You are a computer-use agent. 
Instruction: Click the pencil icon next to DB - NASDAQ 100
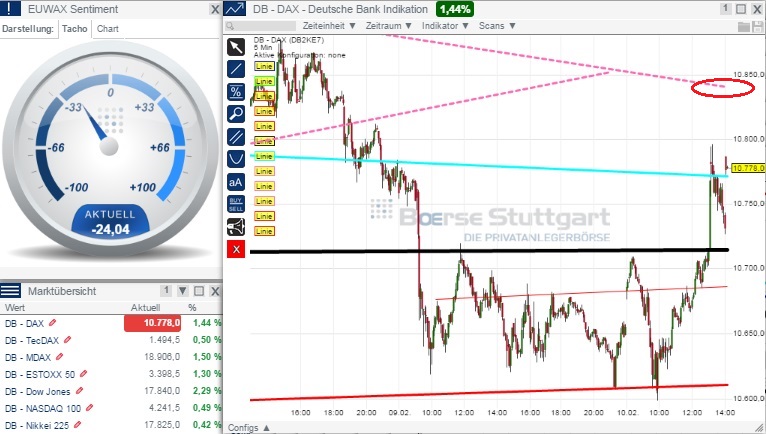coord(89,408)
